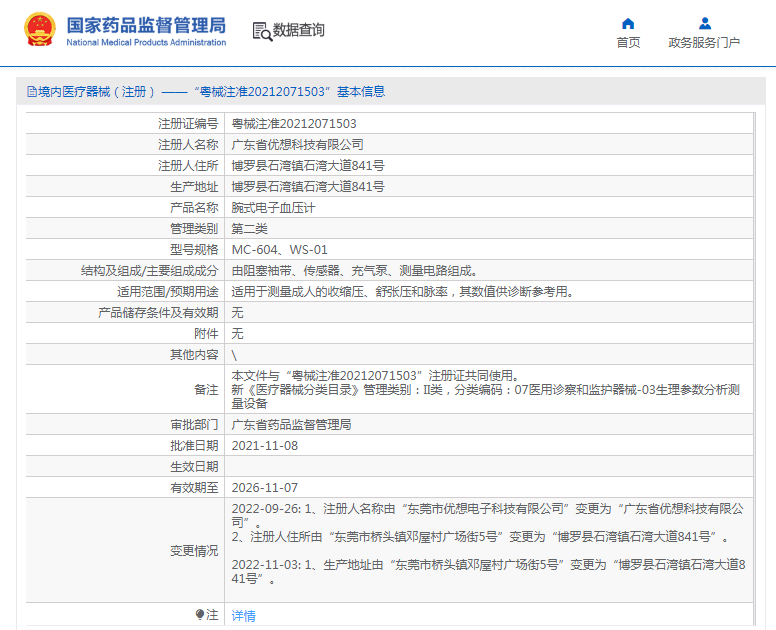Viewport: 776px width, 630px height.
Task: Select management category 第二类
Action: (x=249, y=229)
